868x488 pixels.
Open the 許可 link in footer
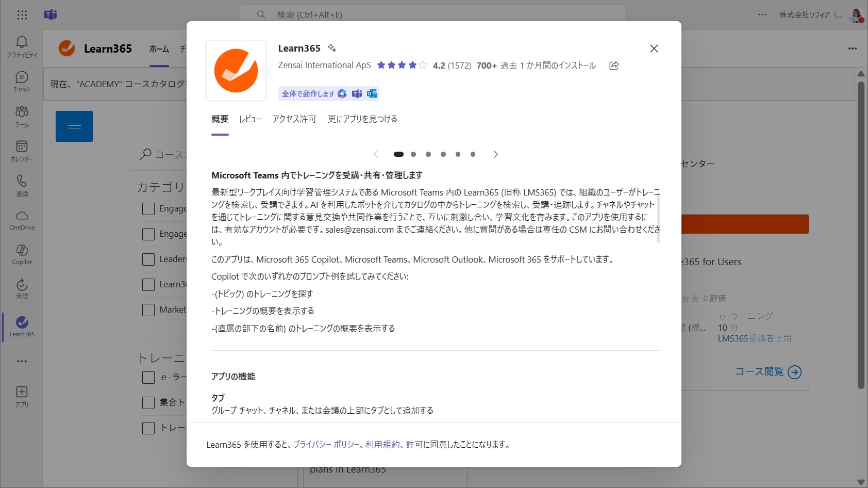pyautogui.click(x=414, y=445)
